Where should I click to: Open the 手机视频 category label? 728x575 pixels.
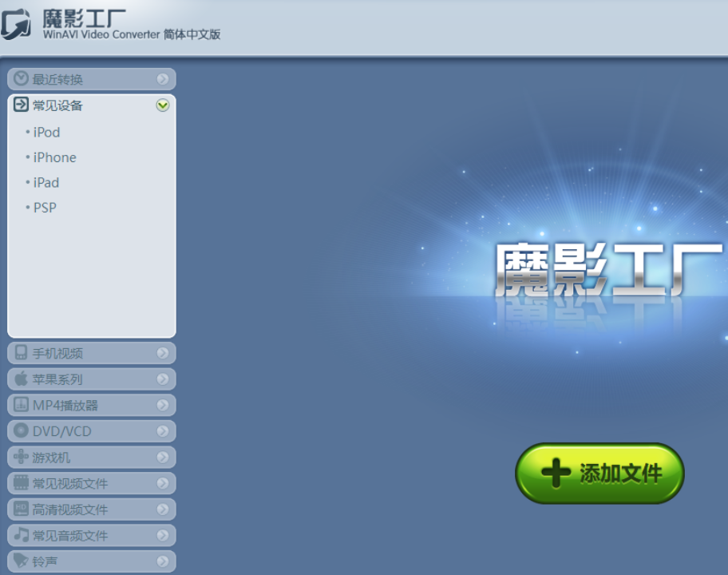click(x=57, y=354)
